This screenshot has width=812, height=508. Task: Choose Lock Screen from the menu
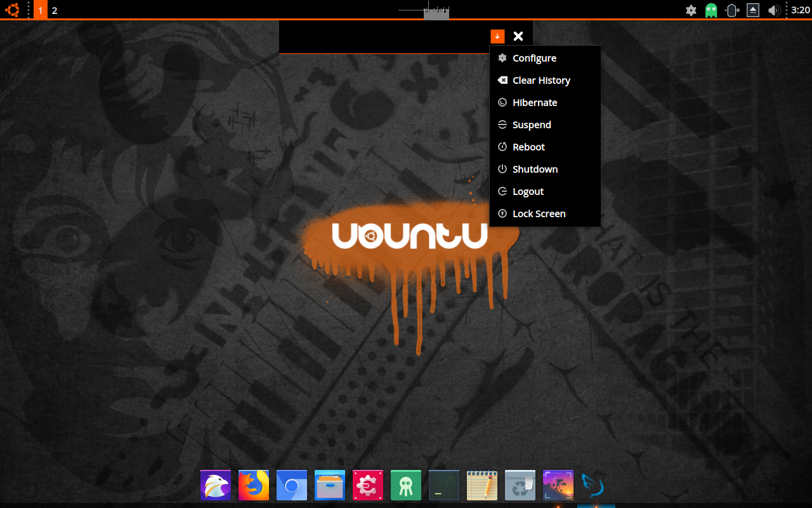(545, 213)
